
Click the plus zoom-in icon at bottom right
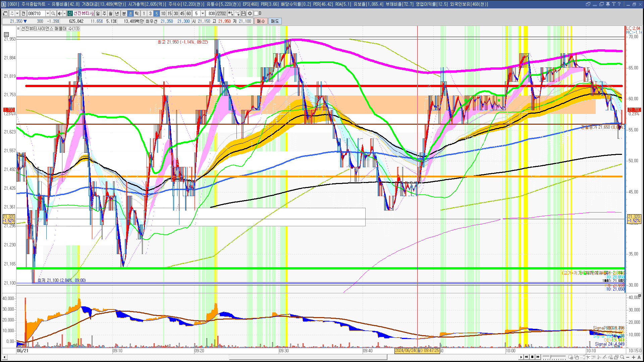coord(633,357)
